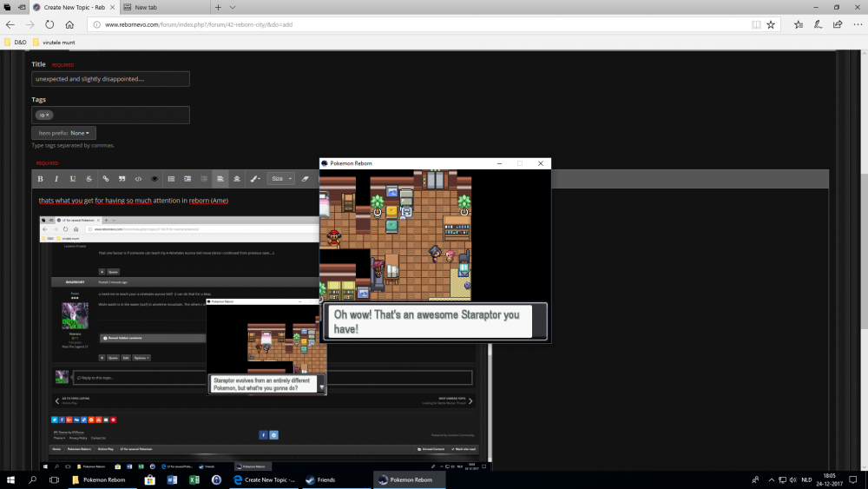Open Word from the taskbar
This screenshot has height=489, width=868.
click(x=172, y=480)
